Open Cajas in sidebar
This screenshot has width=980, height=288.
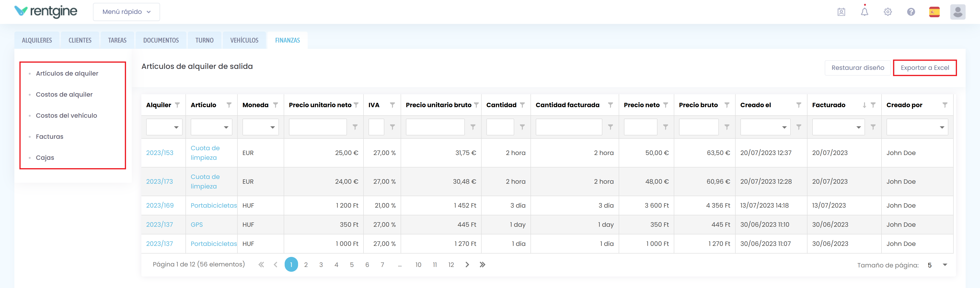pos(45,158)
